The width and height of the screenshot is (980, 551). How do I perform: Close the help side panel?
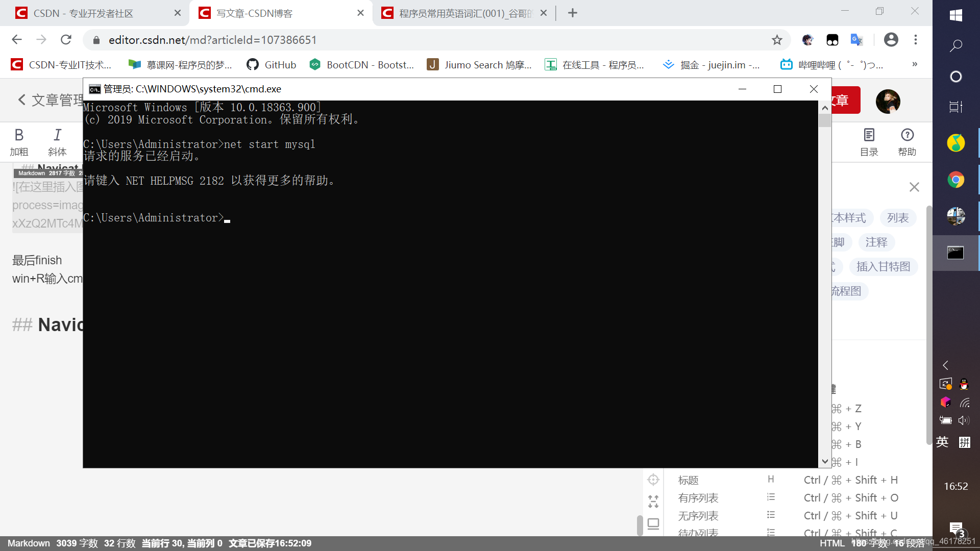click(914, 187)
